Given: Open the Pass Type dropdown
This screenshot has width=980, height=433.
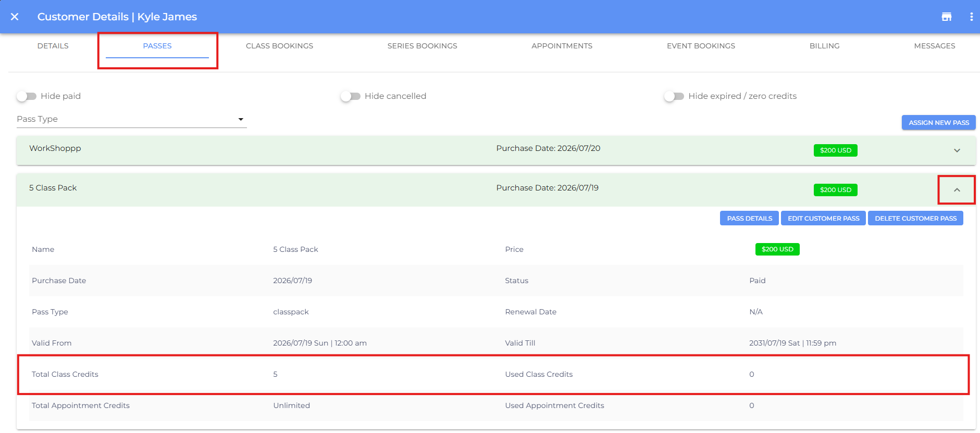Looking at the screenshot, I should (x=131, y=119).
